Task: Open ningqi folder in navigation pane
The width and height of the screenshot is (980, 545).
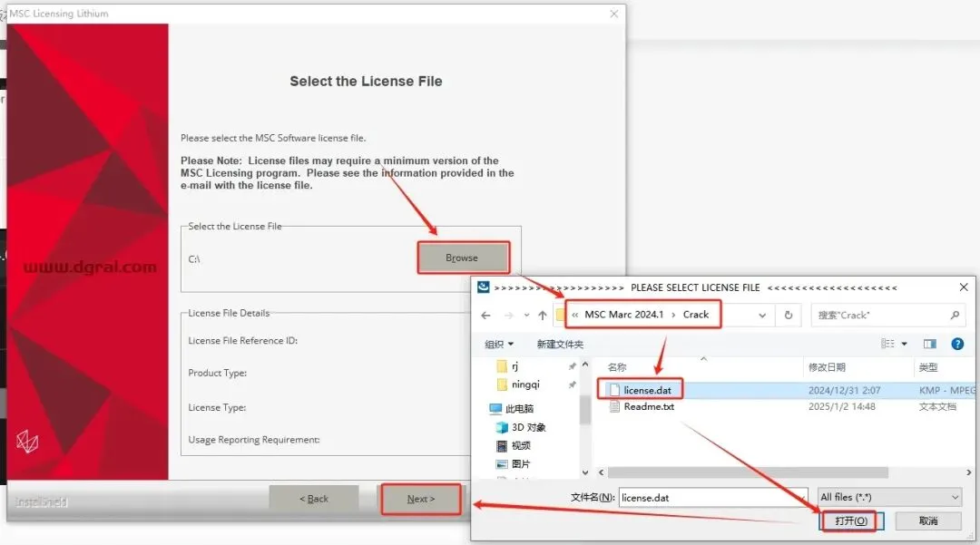Action: [x=518, y=384]
